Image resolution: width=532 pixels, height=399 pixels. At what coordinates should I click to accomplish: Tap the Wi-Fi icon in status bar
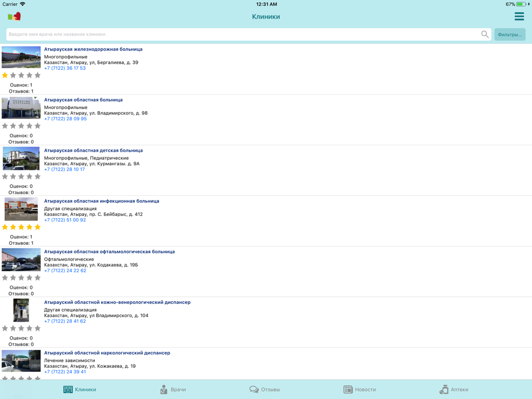22,4
